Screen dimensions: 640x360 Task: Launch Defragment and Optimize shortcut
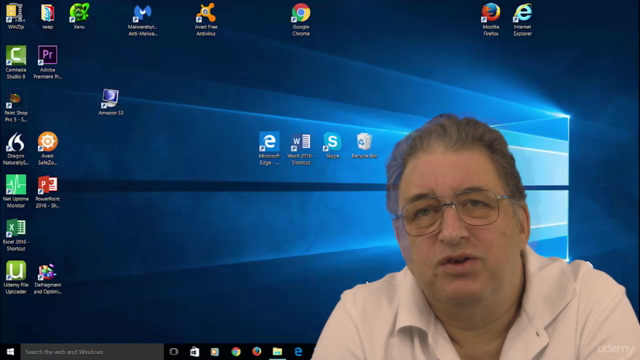point(47,278)
